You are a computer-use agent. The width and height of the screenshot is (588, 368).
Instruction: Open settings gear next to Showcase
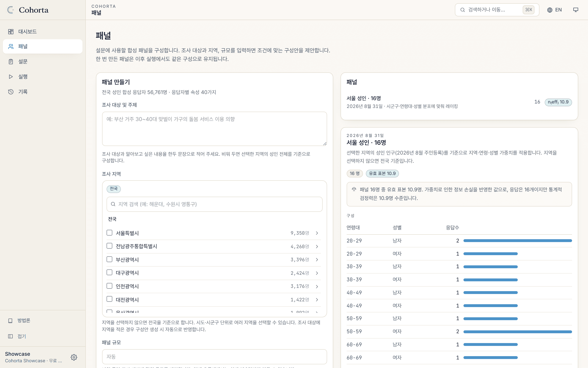tap(74, 357)
